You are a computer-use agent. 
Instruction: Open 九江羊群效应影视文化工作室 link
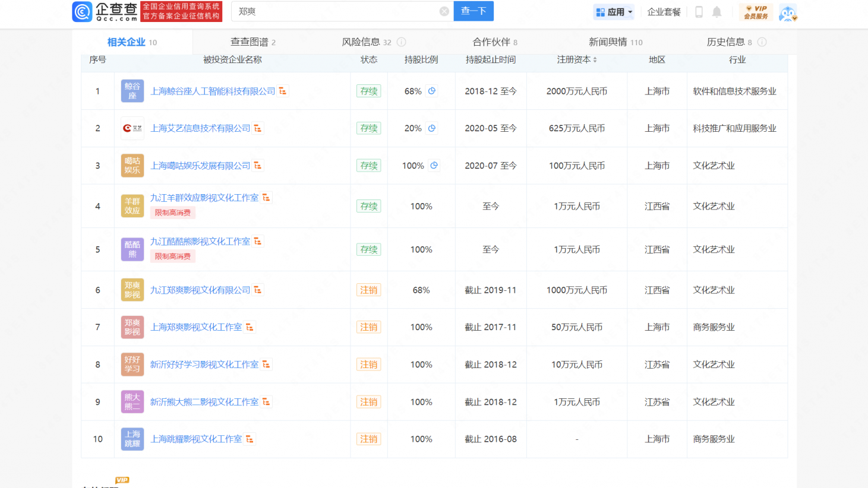[204, 198]
